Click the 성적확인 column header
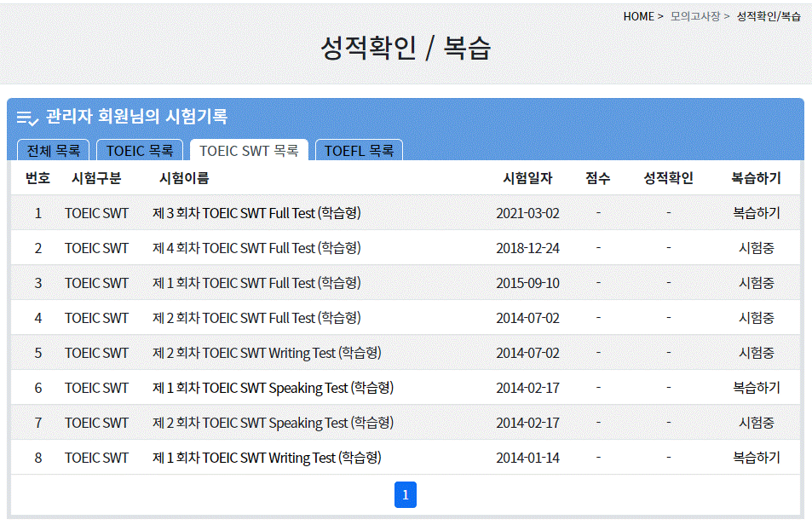 [669, 178]
